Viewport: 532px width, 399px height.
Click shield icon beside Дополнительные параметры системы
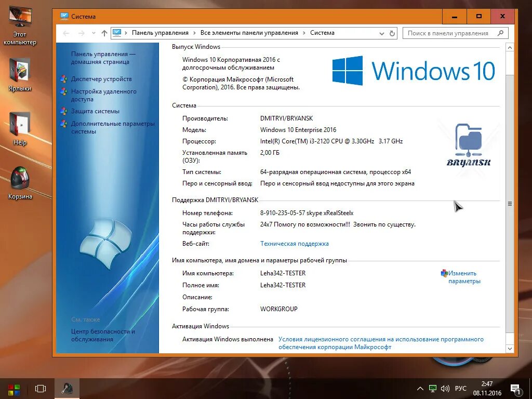pyautogui.click(x=64, y=124)
